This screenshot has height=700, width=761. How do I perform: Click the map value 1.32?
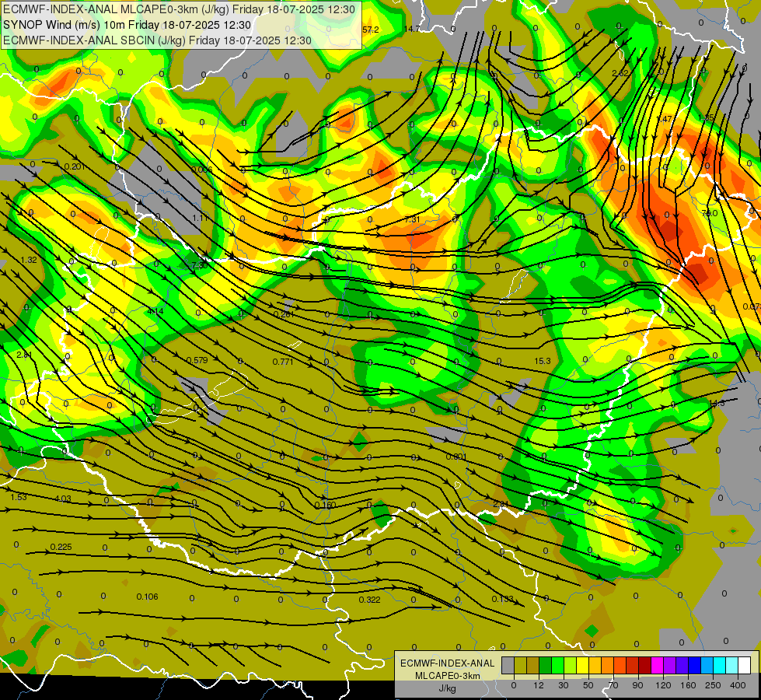point(29,260)
